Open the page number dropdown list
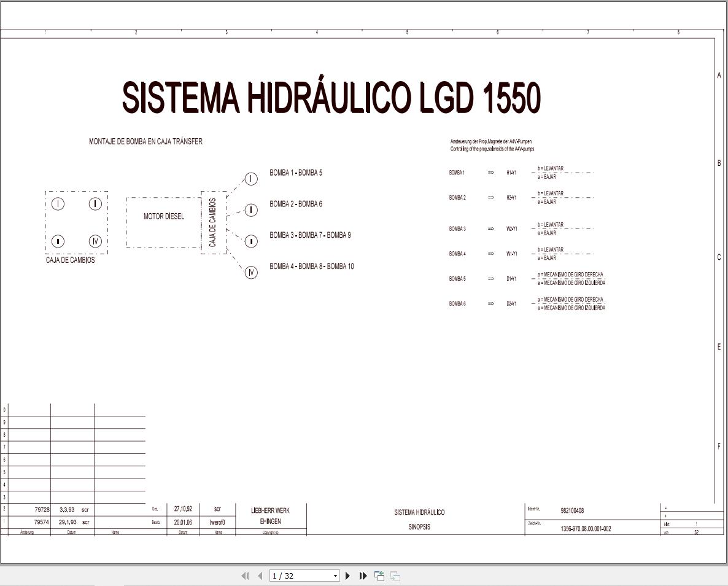The image size is (728, 586). coord(335,576)
